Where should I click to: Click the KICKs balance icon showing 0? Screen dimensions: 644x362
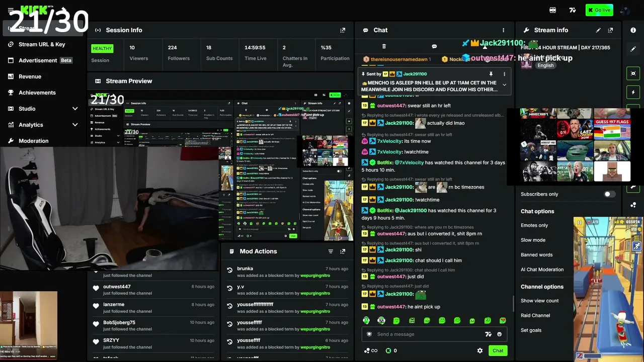(x=391, y=350)
